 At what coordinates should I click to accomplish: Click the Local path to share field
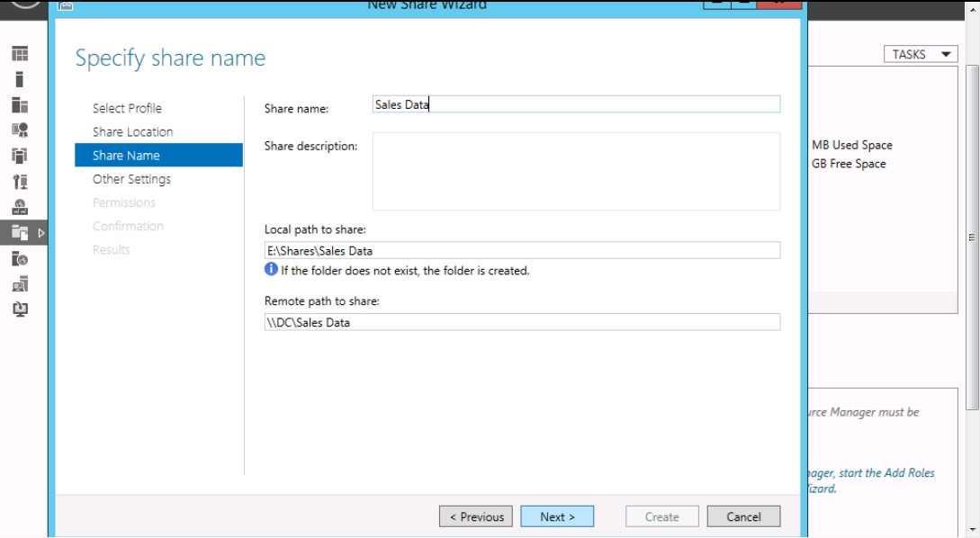point(522,251)
